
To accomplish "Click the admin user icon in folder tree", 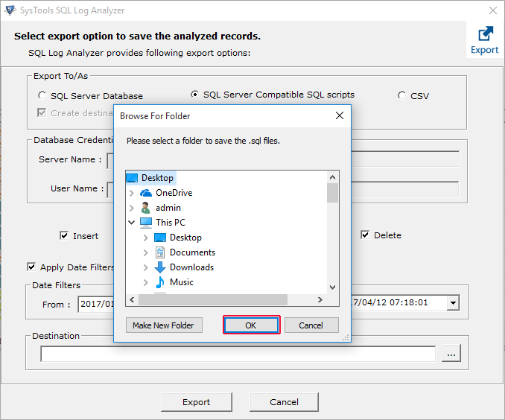I will 145,208.
